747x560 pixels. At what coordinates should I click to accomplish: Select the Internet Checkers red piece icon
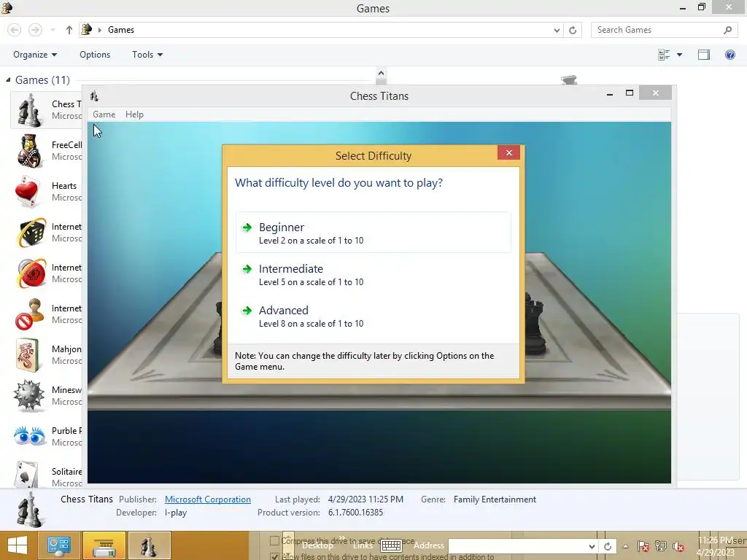[31, 273]
